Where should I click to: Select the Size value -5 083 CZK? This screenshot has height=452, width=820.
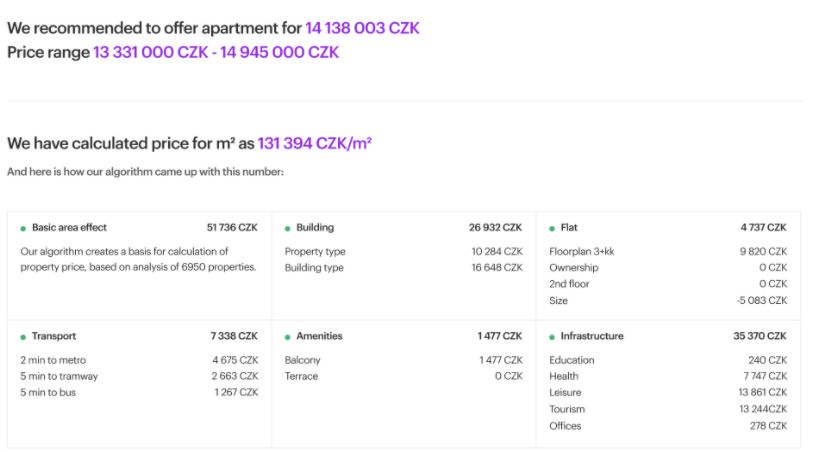(762, 301)
